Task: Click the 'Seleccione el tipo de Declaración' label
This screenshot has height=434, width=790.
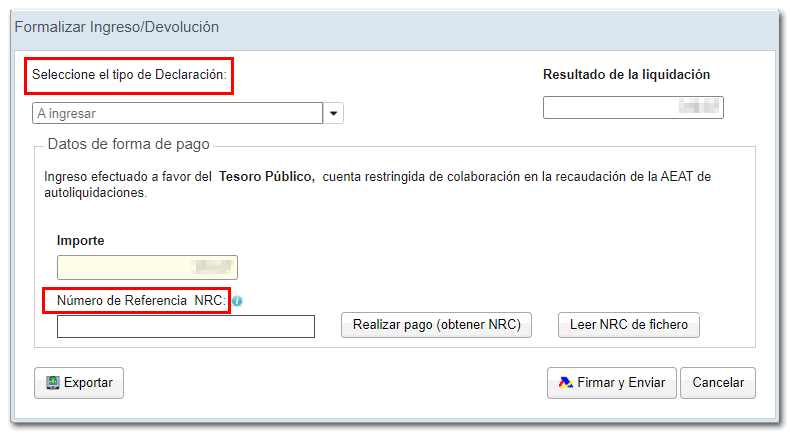Action: 130,75
